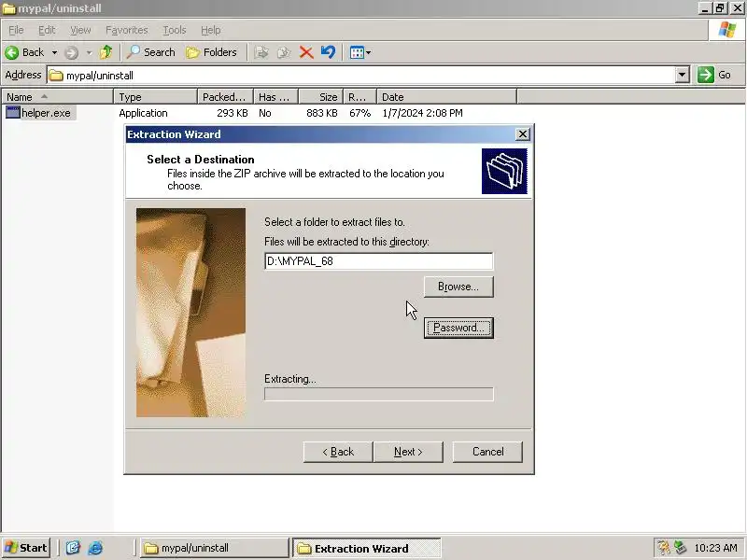
Task: Click the red Delete toolbar icon
Action: coord(306,52)
